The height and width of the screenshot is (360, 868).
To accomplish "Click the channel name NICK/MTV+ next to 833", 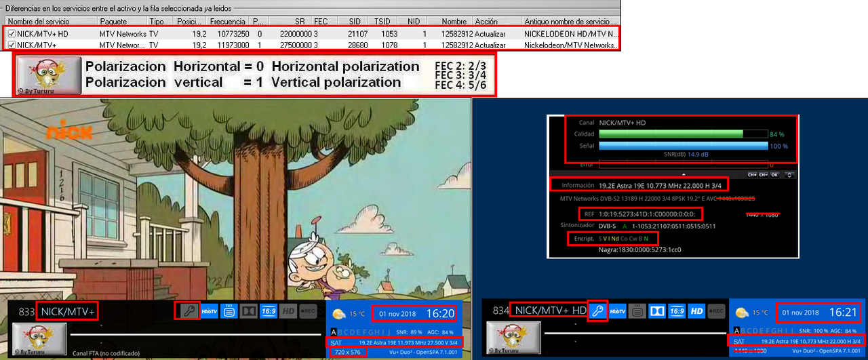I will coord(68,311).
